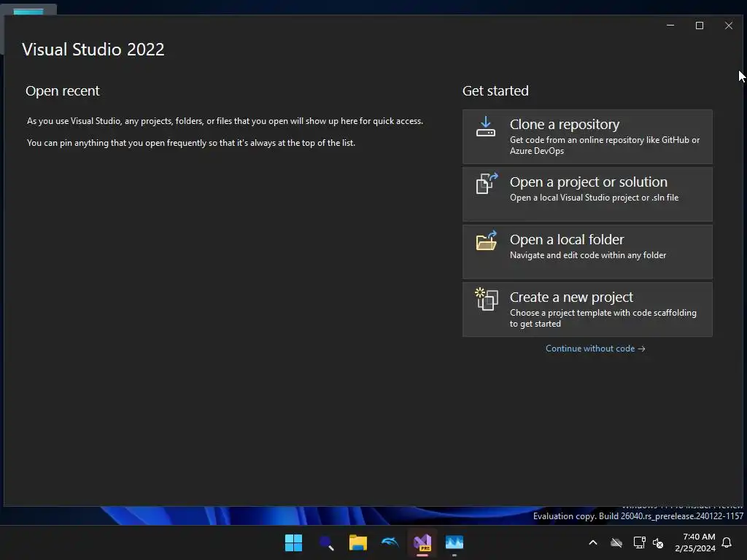Open network status tray icon
The width and height of the screenshot is (747, 560).
point(639,542)
